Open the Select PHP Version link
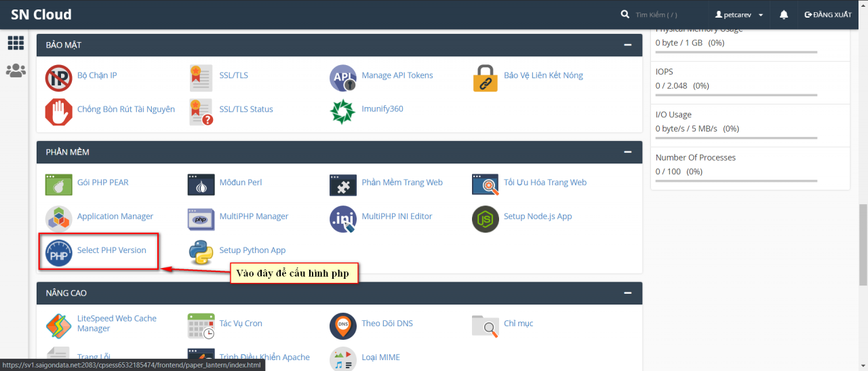 coord(111,250)
